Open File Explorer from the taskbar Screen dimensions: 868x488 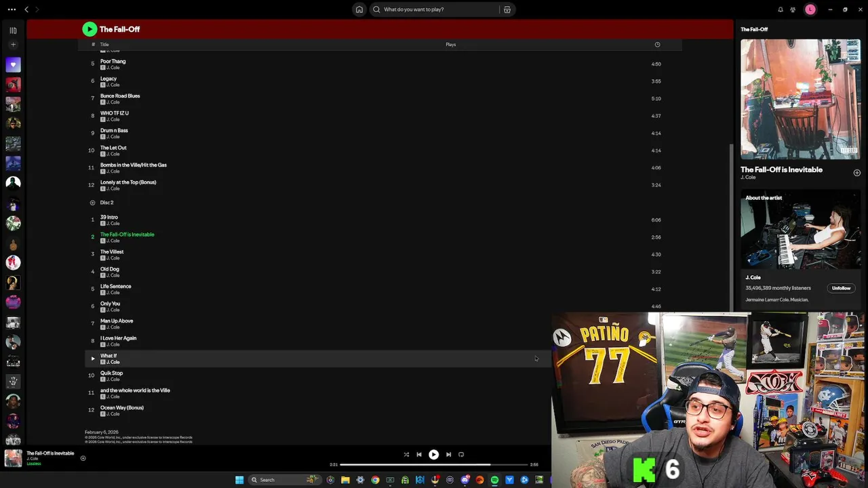click(345, 480)
